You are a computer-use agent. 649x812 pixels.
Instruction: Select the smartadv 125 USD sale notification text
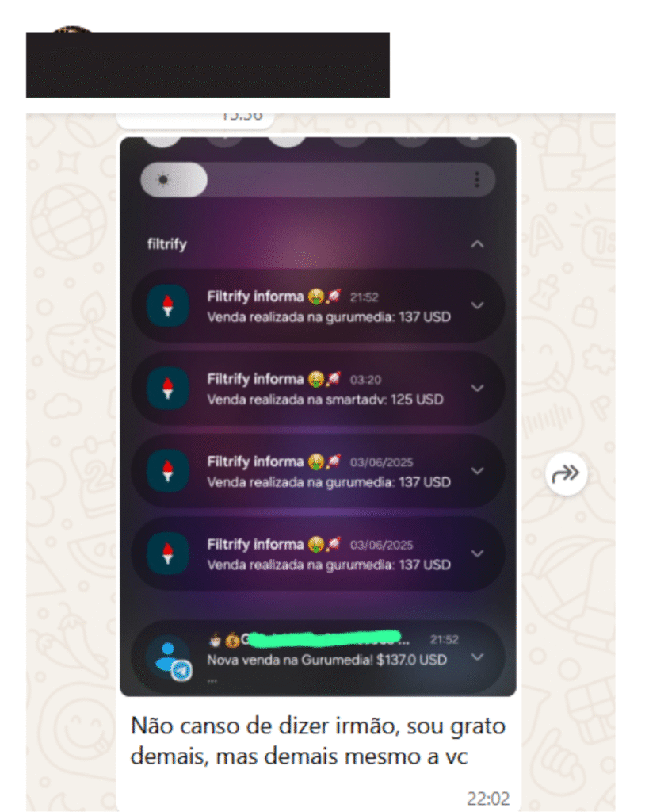[325, 400]
